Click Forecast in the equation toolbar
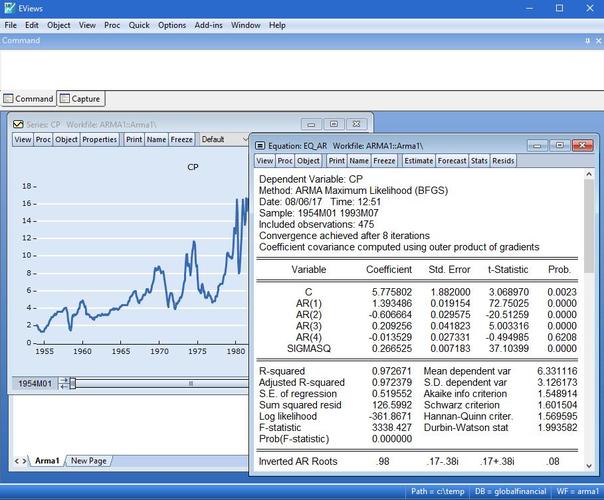Screen dimensions: 604x500 [451, 160]
